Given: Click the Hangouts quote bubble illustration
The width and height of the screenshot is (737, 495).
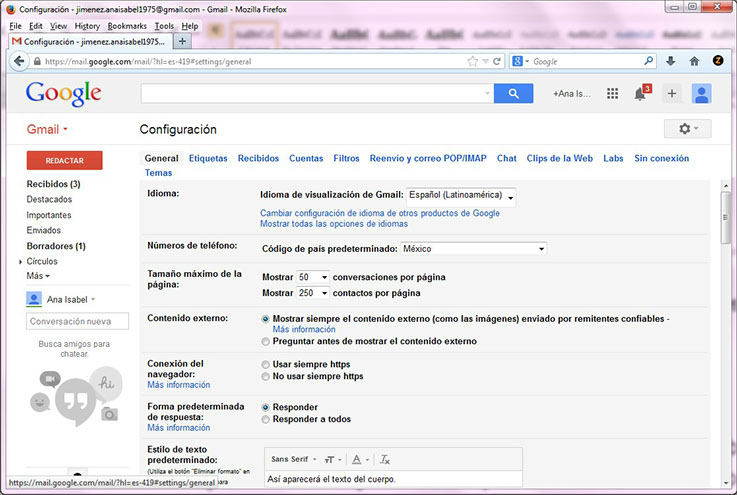Looking at the screenshot, I should pyautogui.click(x=75, y=402).
